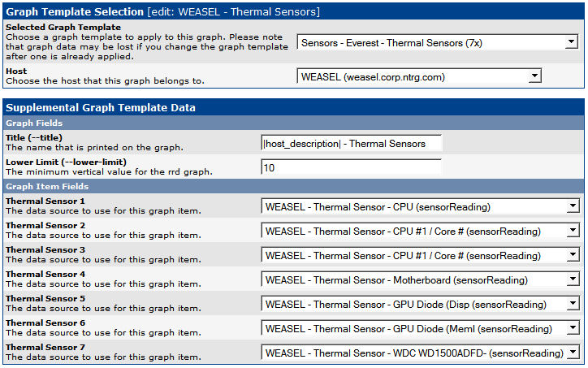Expand the Thermal Sensor 2 data source dropdown
Screen dimensions: 588x368
point(420,231)
